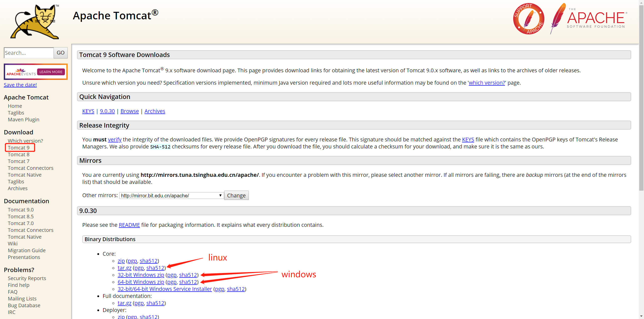Image resolution: width=644 pixels, height=319 pixels.
Task: Open FAQ sidebar link
Action: pos(13,292)
